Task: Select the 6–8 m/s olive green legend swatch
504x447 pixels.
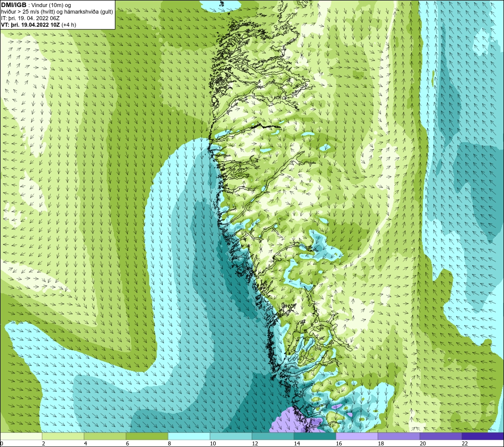Action: [x=147, y=436]
